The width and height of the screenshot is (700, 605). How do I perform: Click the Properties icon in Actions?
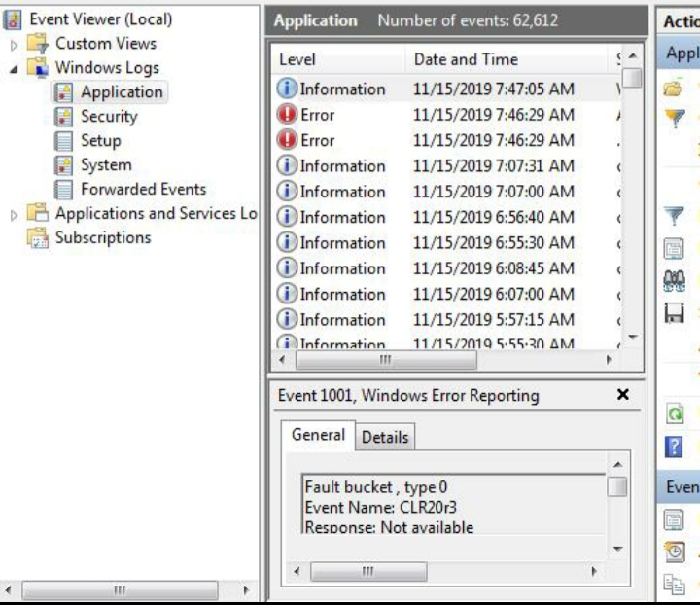click(674, 248)
